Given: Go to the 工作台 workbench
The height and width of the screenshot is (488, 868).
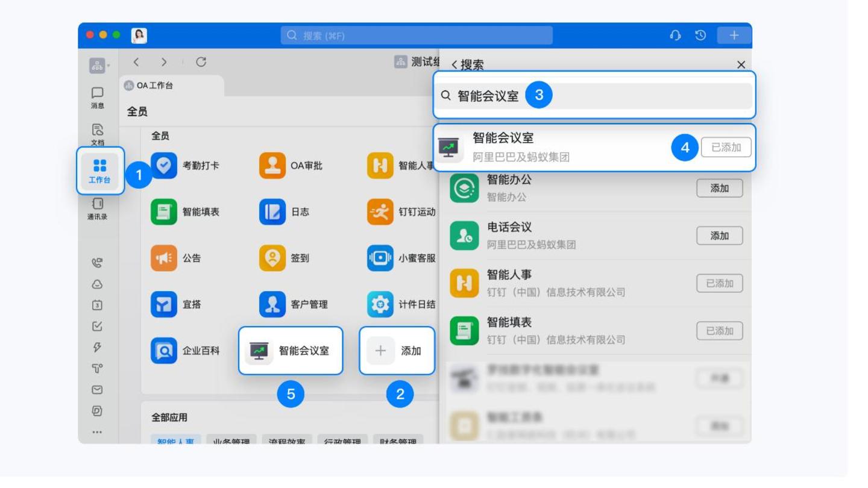Looking at the screenshot, I should 100,170.
